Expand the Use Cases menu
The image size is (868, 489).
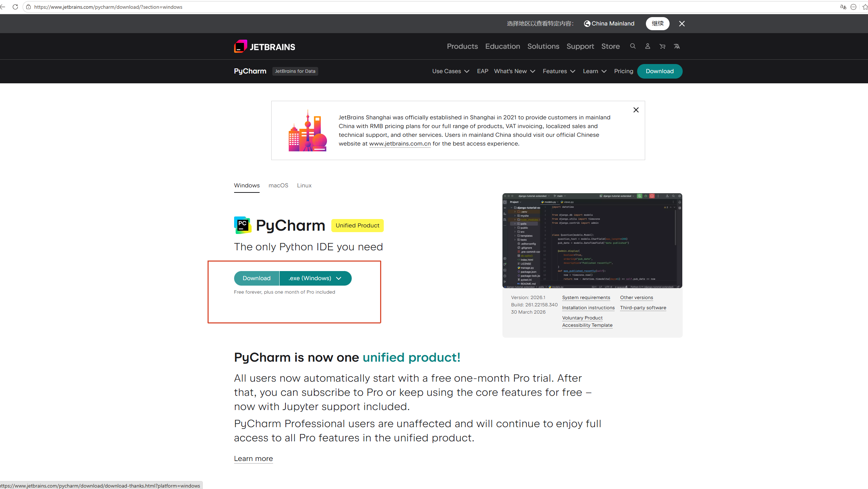[x=450, y=71]
